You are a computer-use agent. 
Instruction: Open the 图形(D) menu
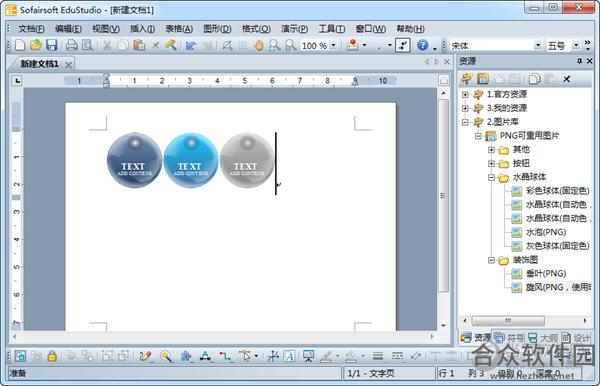[x=217, y=29]
